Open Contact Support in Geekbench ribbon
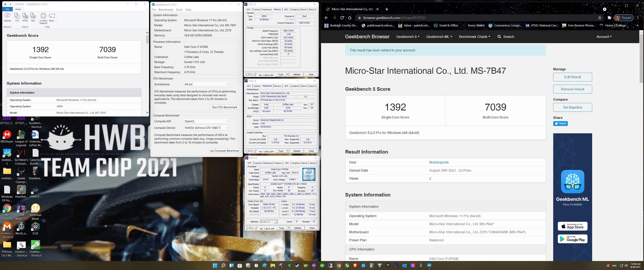The width and height of the screenshot is (644, 270). pos(43,19)
